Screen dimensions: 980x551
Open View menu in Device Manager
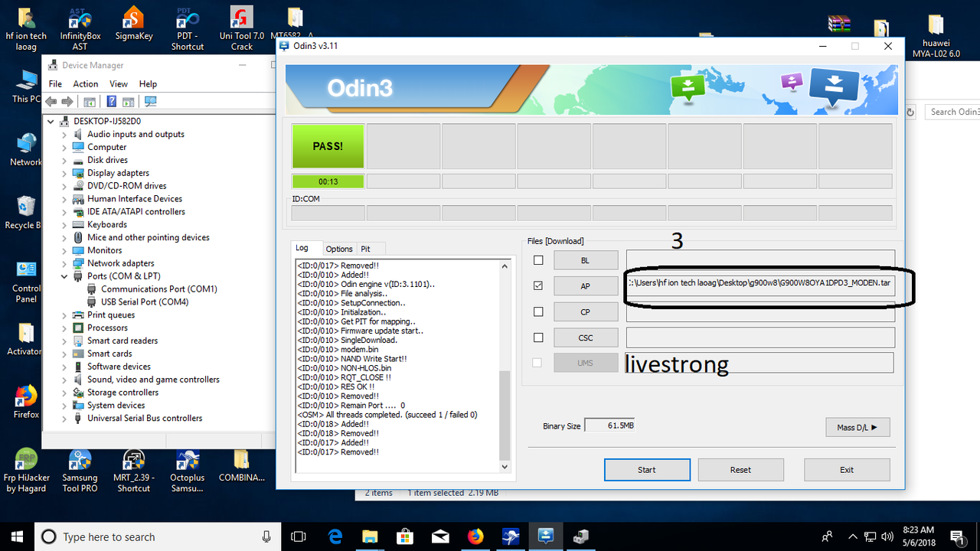(x=119, y=84)
